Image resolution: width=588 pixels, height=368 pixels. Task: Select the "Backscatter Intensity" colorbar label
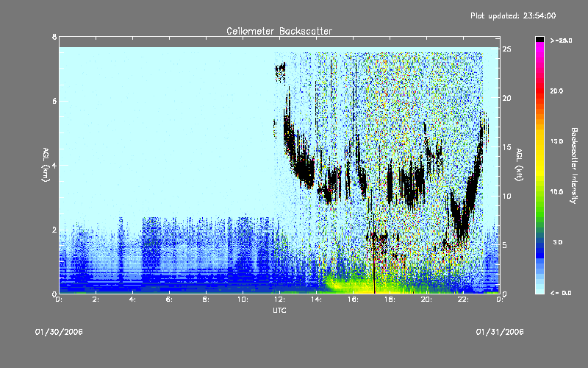click(573, 166)
